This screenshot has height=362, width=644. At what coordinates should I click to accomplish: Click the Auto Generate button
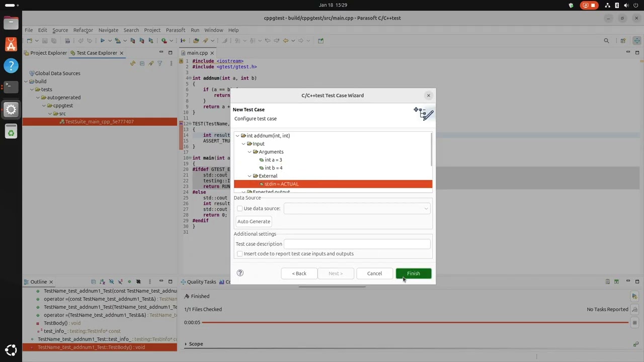click(x=254, y=221)
